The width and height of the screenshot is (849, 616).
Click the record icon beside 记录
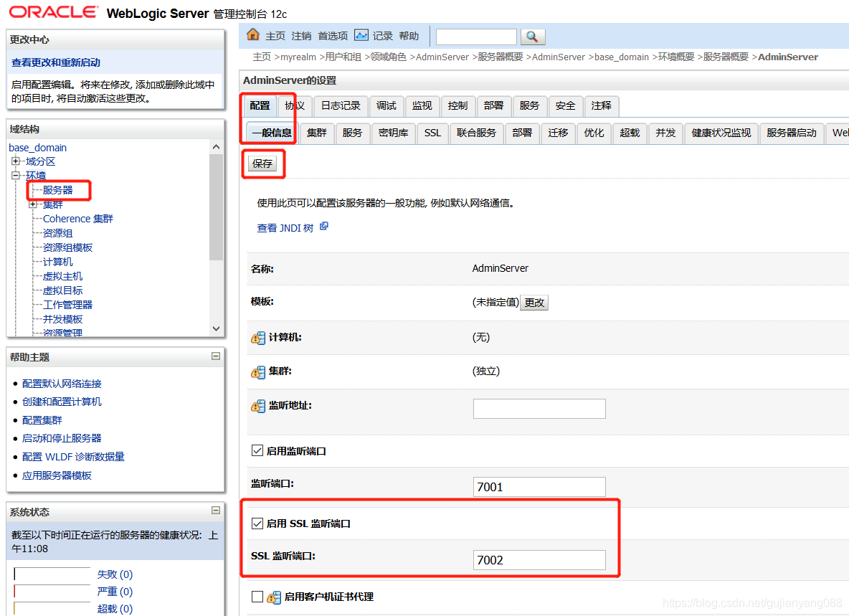361,35
